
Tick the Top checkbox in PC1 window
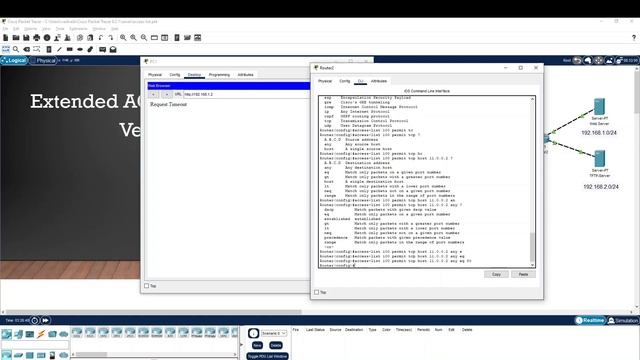[x=147, y=286]
